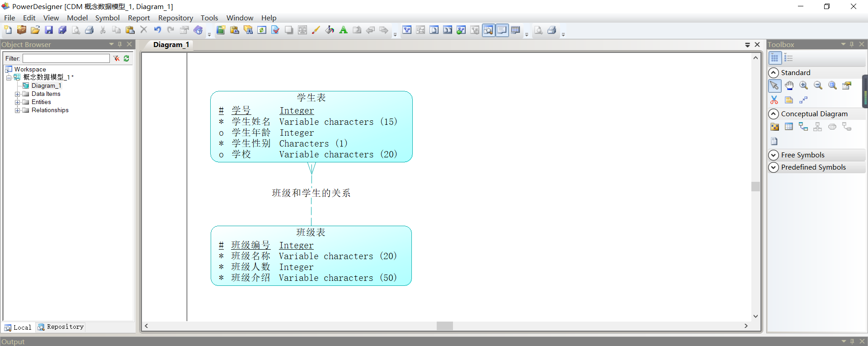Select the Grabber hand tool
Viewport: 868px width, 346px height.
pos(789,85)
